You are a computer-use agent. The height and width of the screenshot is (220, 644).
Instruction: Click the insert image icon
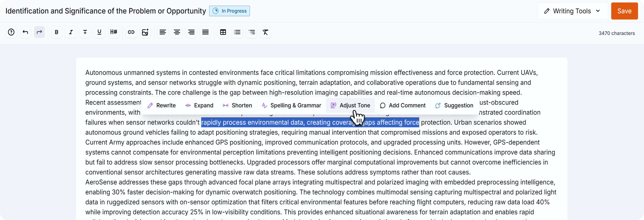[145, 32]
